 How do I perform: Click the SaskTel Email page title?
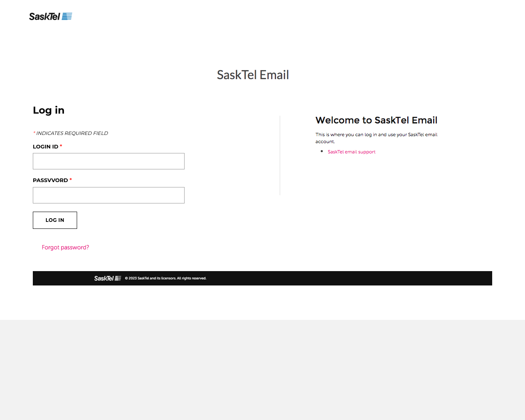(x=253, y=75)
